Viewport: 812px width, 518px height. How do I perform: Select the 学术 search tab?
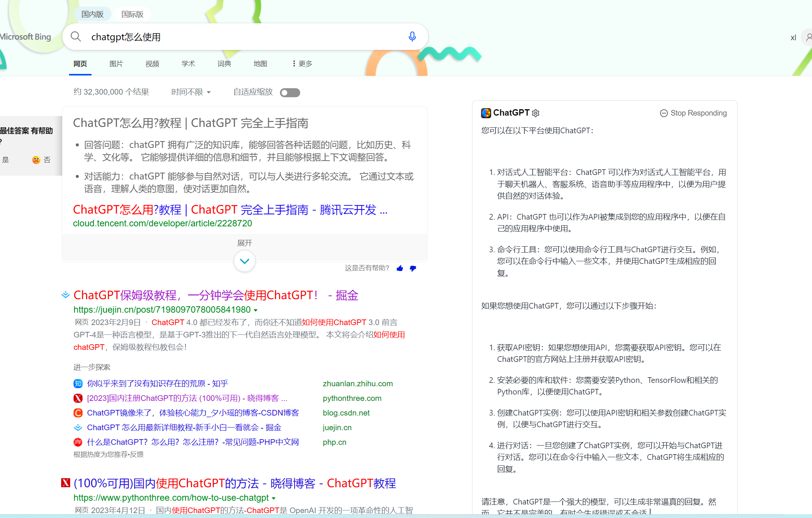[x=188, y=64]
